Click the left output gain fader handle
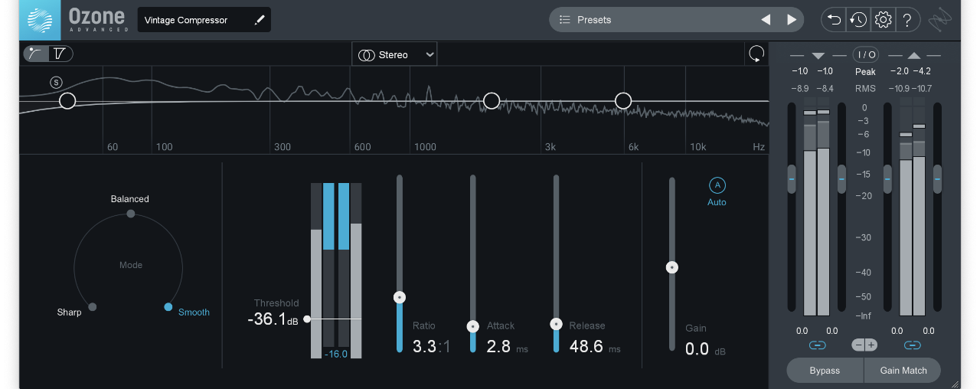The width and height of the screenshot is (980, 389). [x=887, y=179]
